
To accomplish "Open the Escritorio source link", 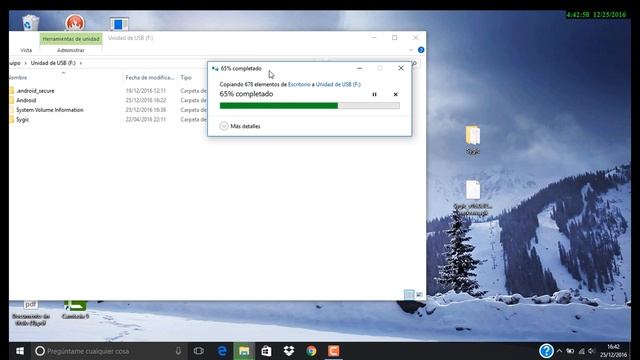I will pyautogui.click(x=299, y=84).
